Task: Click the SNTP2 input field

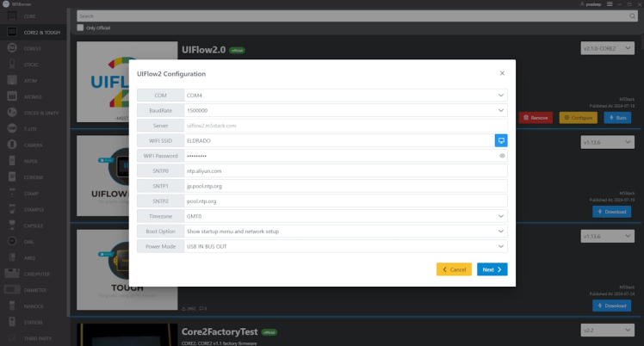Action: (345, 201)
